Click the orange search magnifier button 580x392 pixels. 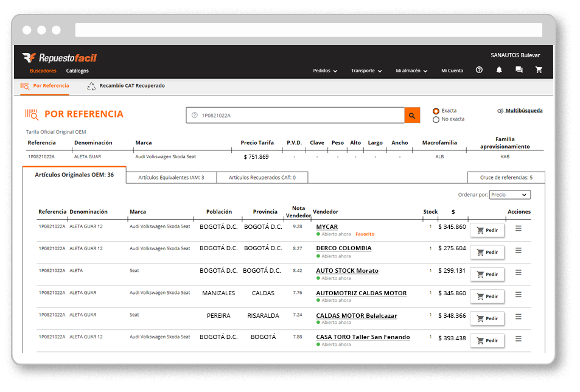tap(412, 115)
